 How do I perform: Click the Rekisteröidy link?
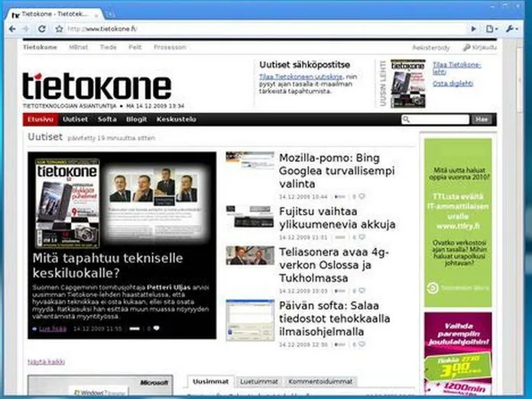431,48
